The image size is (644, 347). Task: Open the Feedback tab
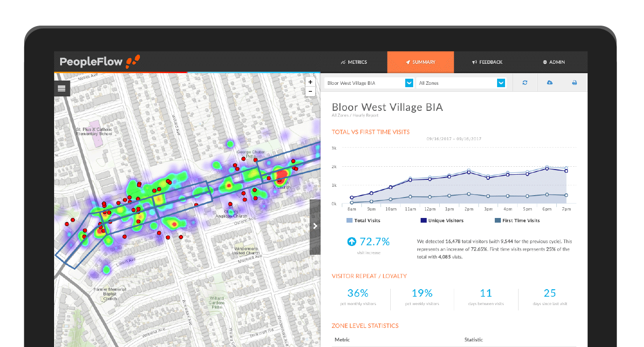pyautogui.click(x=487, y=62)
